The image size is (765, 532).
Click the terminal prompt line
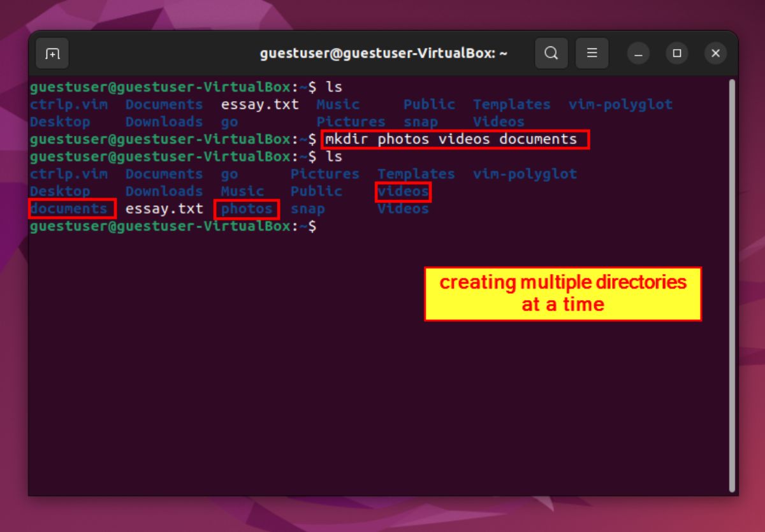(x=172, y=226)
